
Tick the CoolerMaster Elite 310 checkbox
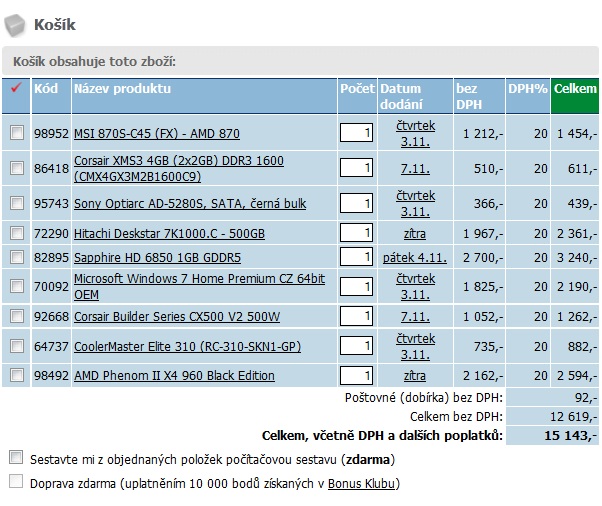tap(17, 346)
